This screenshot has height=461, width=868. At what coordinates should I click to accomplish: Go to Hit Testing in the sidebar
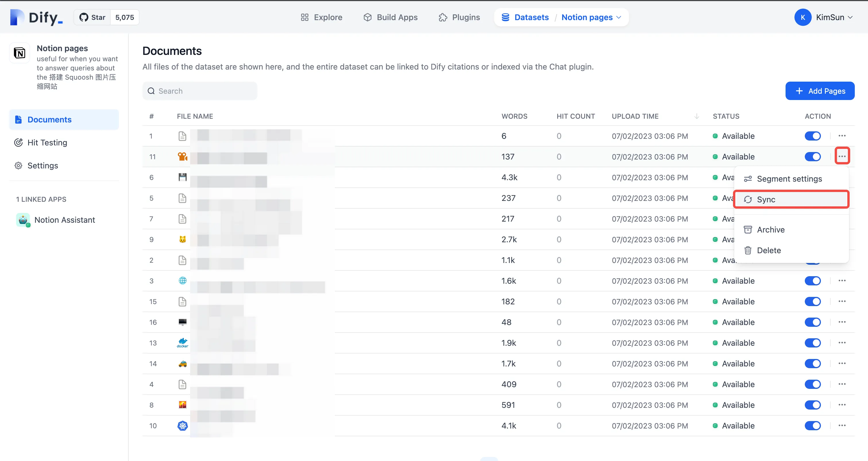pos(47,143)
